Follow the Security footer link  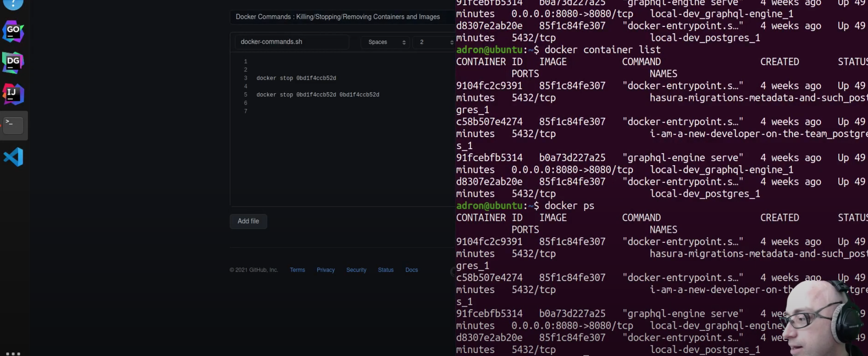356,270
